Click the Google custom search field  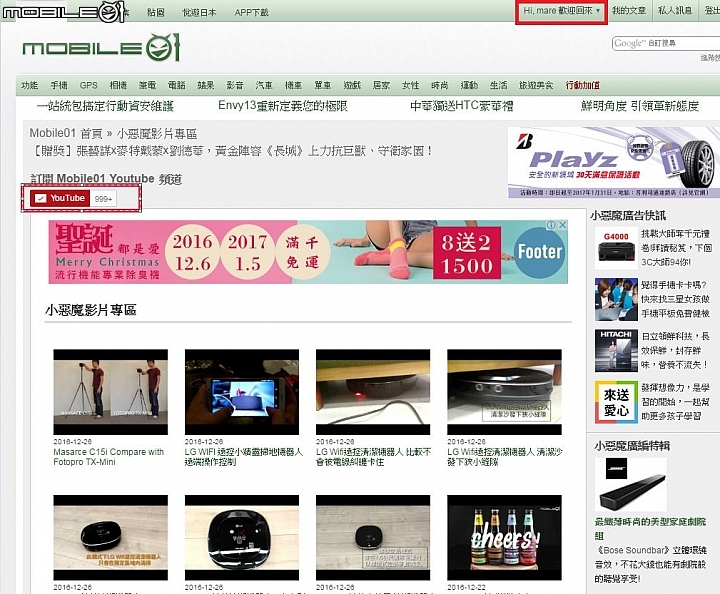click(x=666, y=43)
